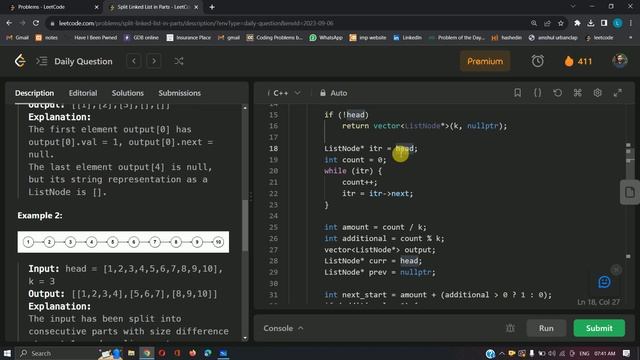The height and width of the screenshot is (360, 640).
Task: Open the WhatsApp bookmark
Action: (326, 38)
